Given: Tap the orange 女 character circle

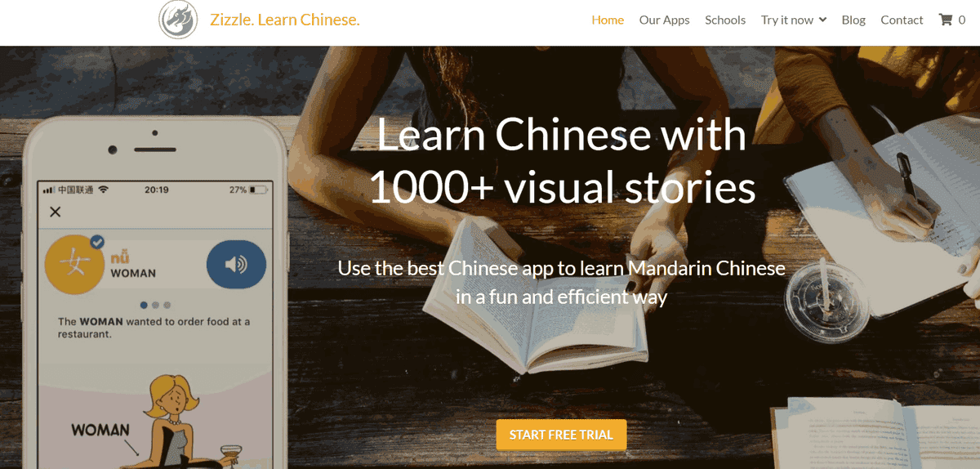Looking at the screenshot, I should (75, 265).
